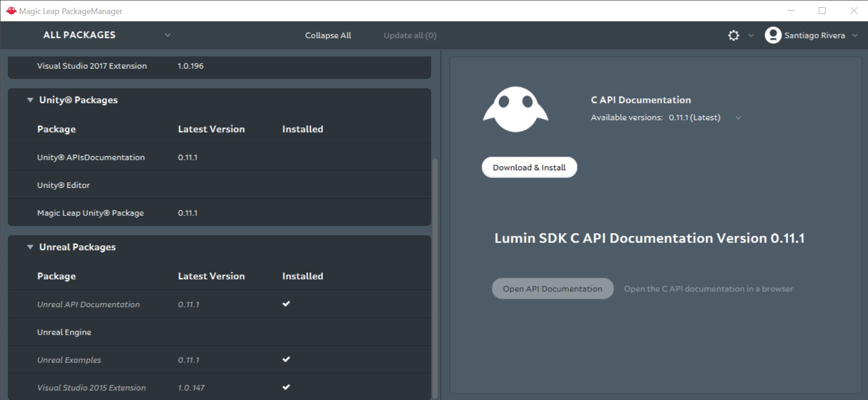Click the Latest Version header under Unity® Packages

click(211, 129)
